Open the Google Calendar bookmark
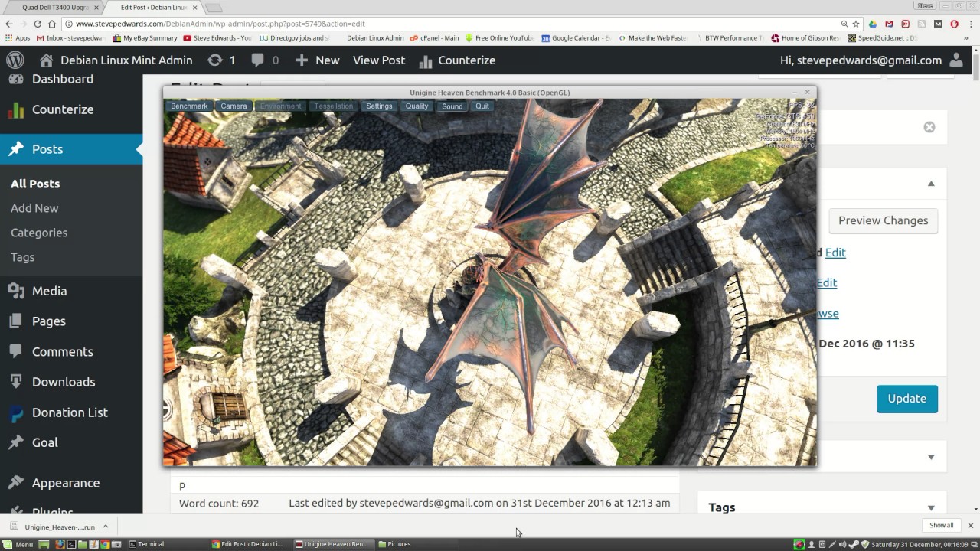980x551 pixels. [x=576, y=37]
